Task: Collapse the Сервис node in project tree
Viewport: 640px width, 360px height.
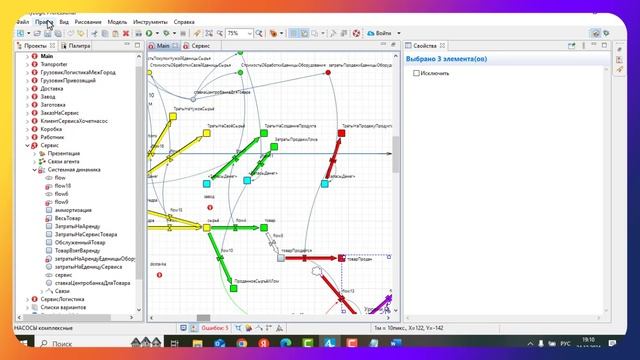Action: [x=27, y=145]
